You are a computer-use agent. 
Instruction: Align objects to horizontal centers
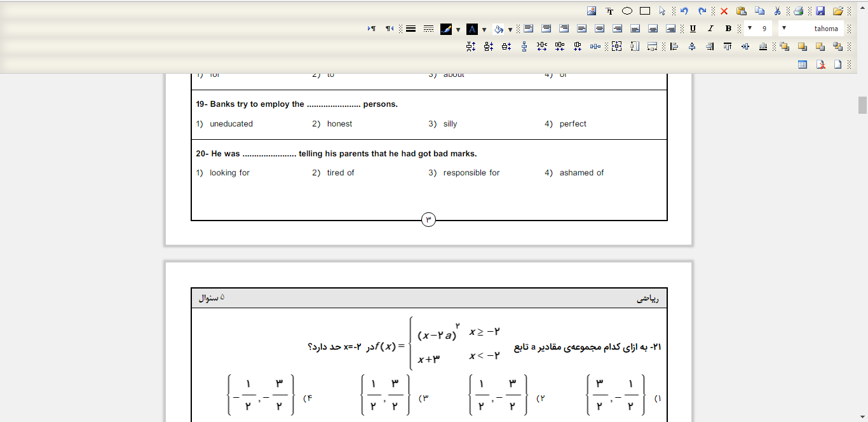pos(692,46)
